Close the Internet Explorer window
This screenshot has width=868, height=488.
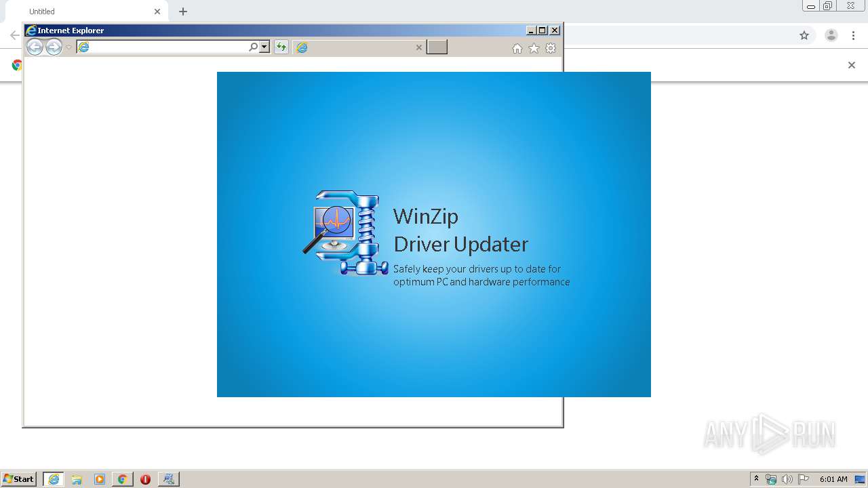[555, 30]
